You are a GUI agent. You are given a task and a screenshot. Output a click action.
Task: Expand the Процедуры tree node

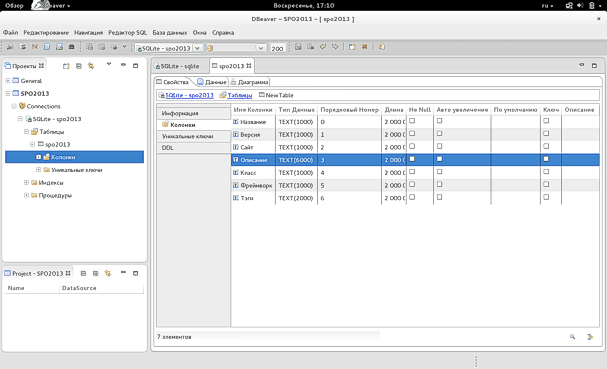[x=26, y=195]
